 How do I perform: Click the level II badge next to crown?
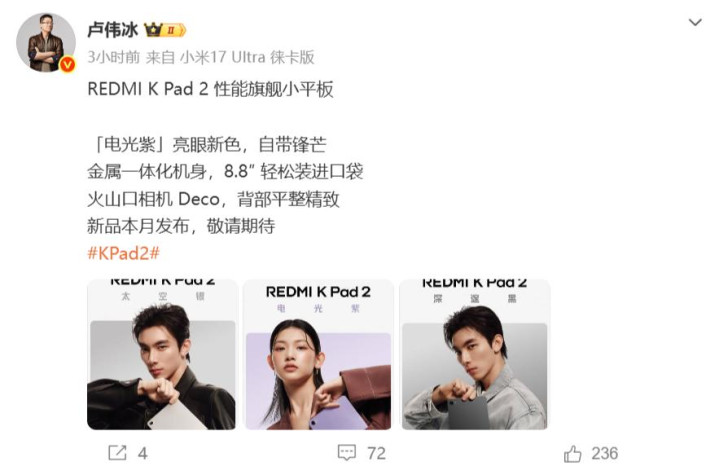click(x=174, y=30)
